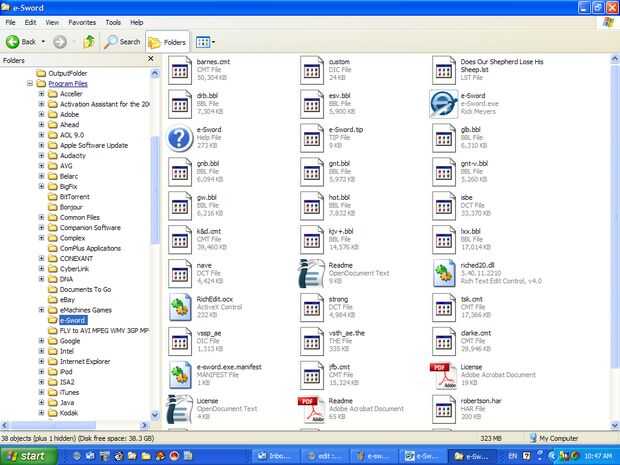The width and height of the screenshot is (620, 465).
Task: Select the OutputFolder in tree
Action: pyautogui.click(x=67, y=73)
